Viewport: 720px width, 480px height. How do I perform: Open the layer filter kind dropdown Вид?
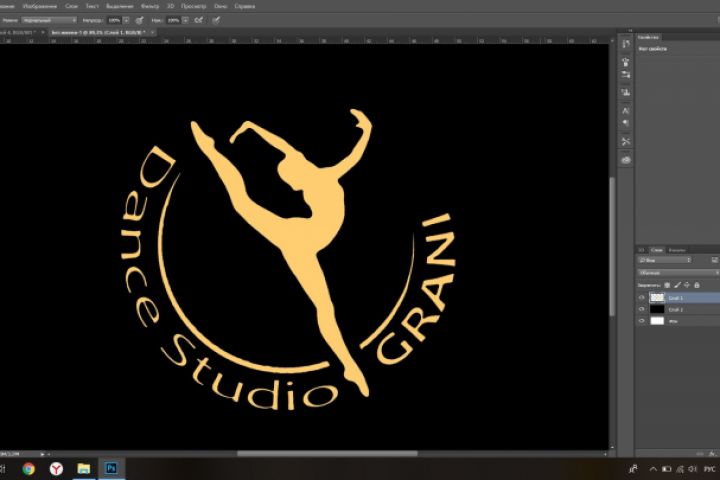pos(664,260)
